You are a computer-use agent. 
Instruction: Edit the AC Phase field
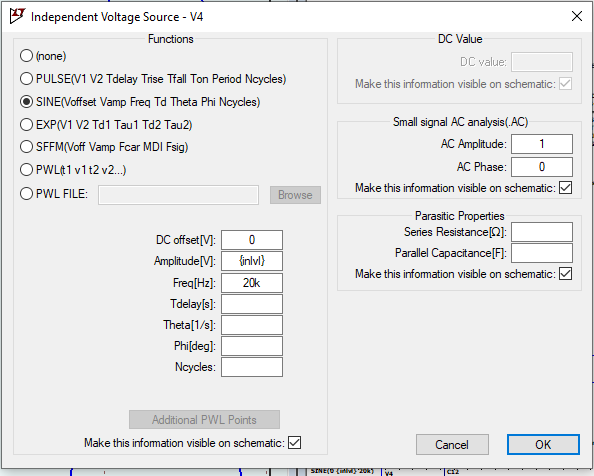pos(542,167)
